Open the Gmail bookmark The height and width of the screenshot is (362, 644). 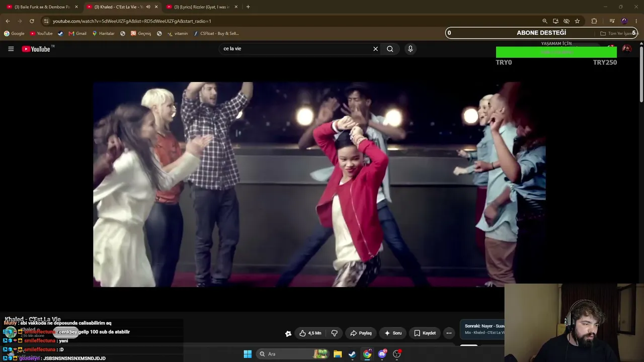77,34
